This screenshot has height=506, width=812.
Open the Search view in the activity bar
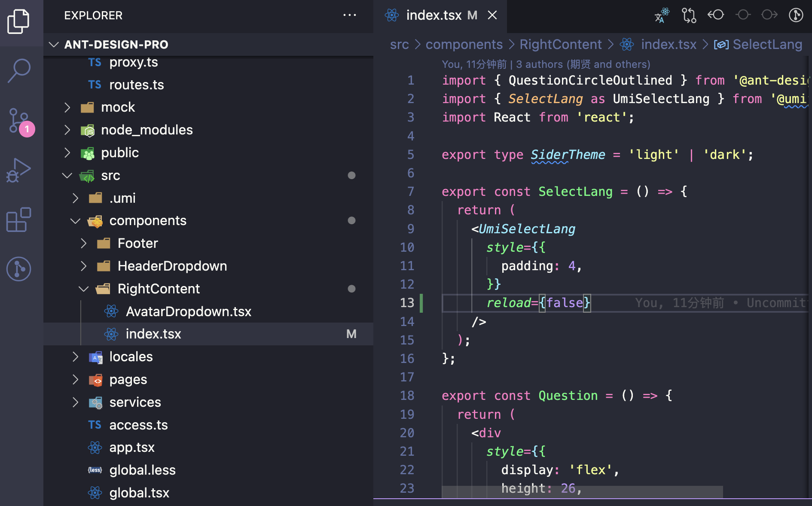pyautogui.click(x=19, y=70)
